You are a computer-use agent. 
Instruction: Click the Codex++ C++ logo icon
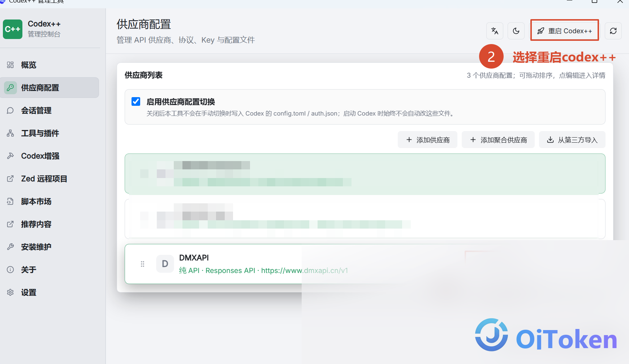(13, 29)
